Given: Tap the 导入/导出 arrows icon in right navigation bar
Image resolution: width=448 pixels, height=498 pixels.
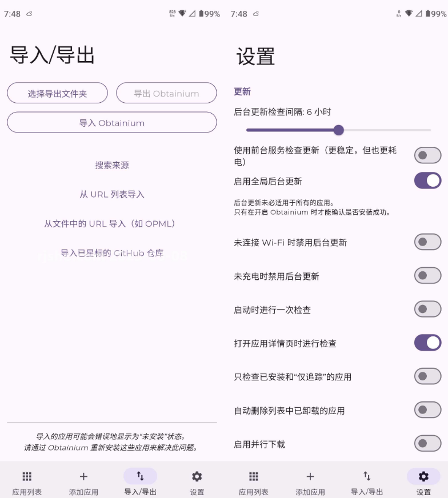Looking at the screenshot, I should click(367, 476).
